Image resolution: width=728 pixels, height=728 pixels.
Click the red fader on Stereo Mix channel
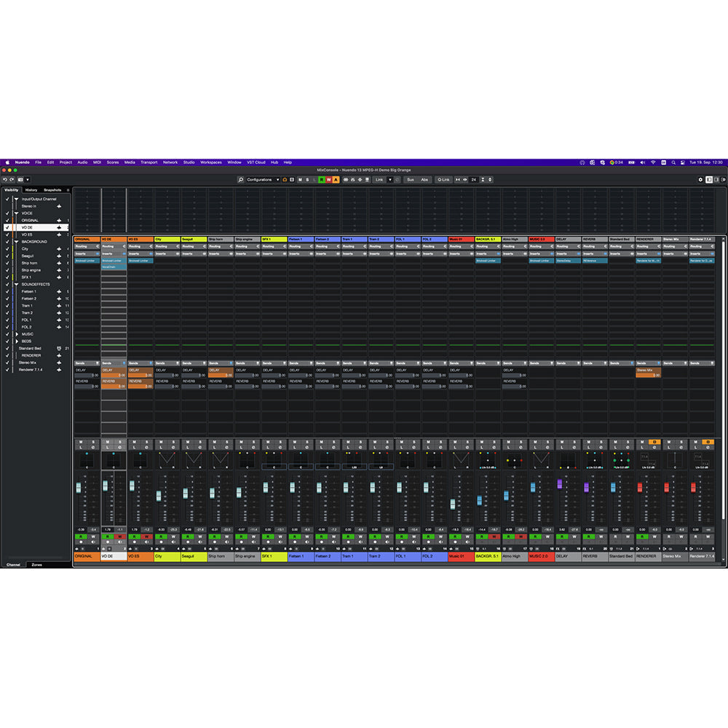pyautogui.click(x=667, y=488)
